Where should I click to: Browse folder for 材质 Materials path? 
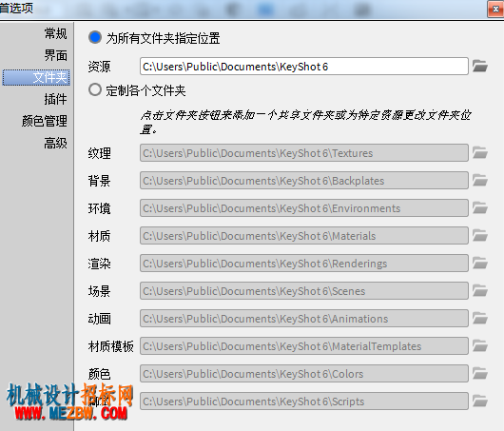tap(480, 235)
